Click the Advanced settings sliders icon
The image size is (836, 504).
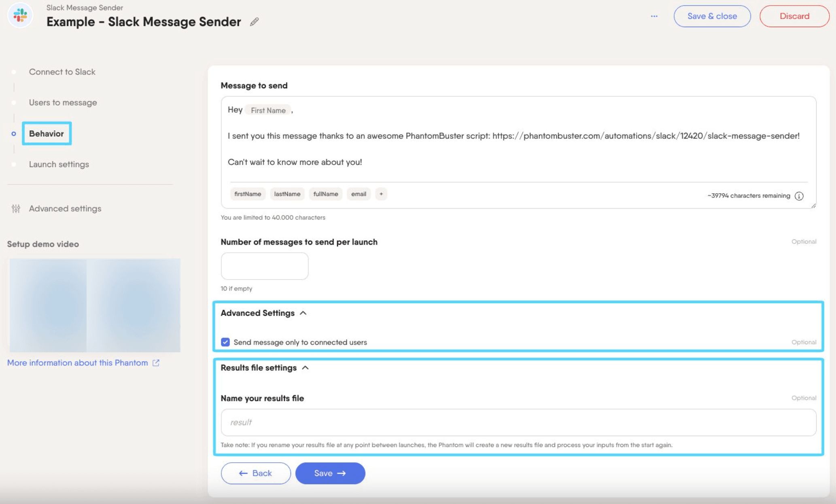(16, 209)
